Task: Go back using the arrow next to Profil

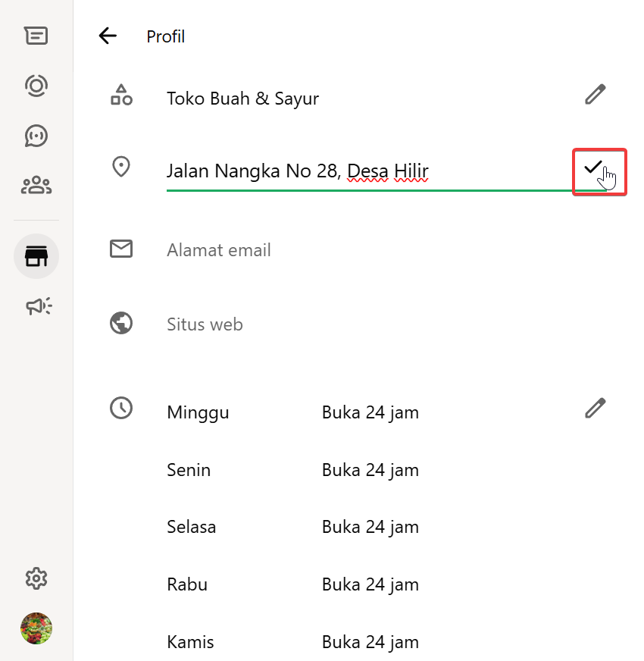Action: [108, 36]
